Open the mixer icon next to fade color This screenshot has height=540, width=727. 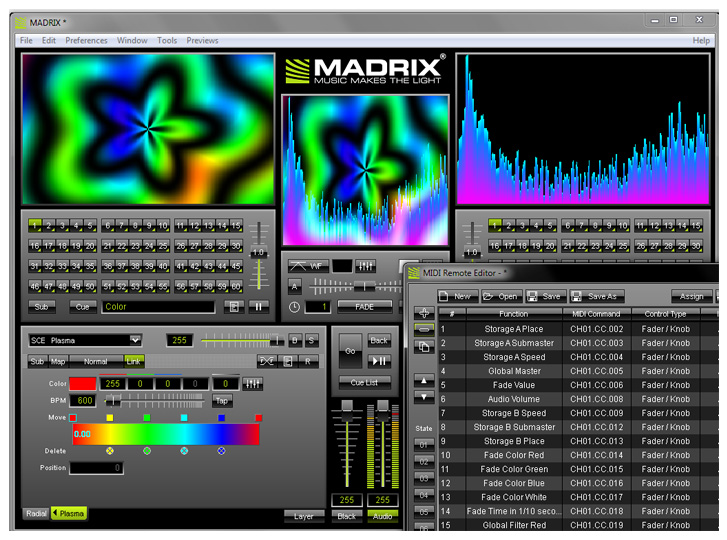tap(365, 266)
